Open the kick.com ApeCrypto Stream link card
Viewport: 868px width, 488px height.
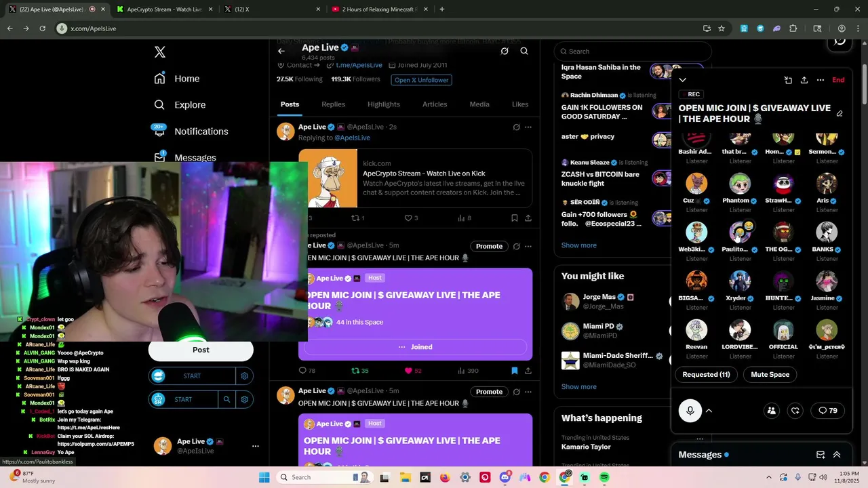(x=415, y=178)
